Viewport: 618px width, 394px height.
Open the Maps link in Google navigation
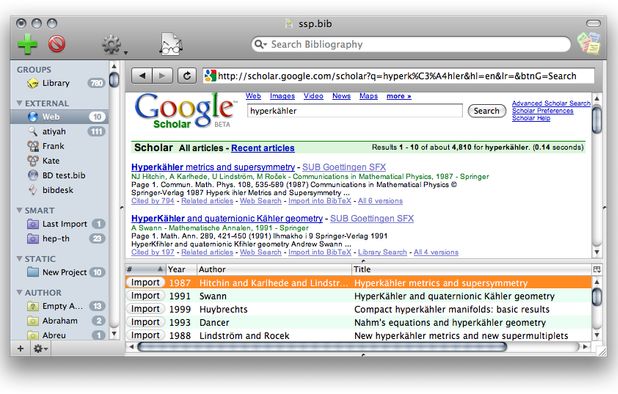(x=369, y=96)
